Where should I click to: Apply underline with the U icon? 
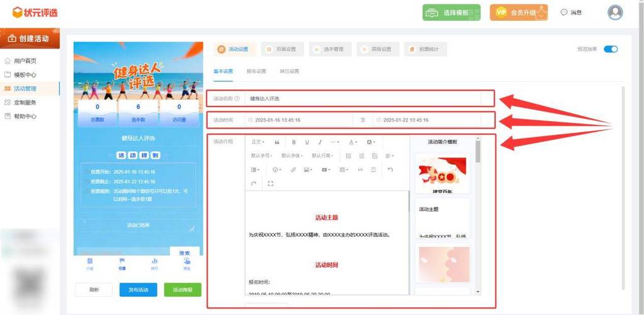pyautogui.click(x=307, y=142)
